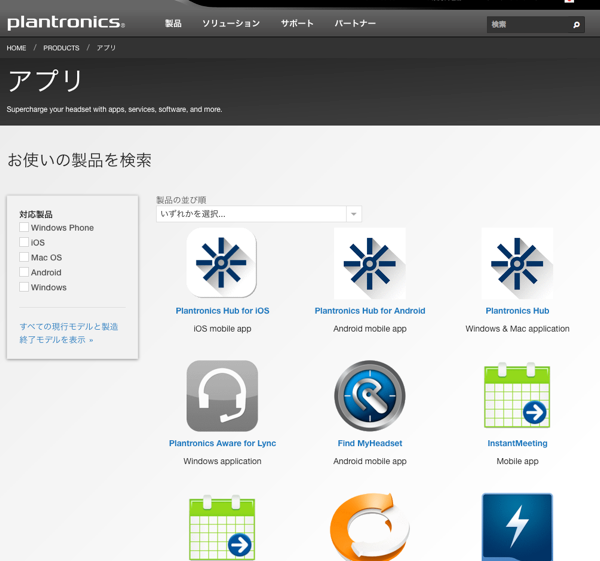Screen dimensions: 600x561
Task: Click 'Android mobile app' under Find MyHeadset
Action: tap(370, 461)
